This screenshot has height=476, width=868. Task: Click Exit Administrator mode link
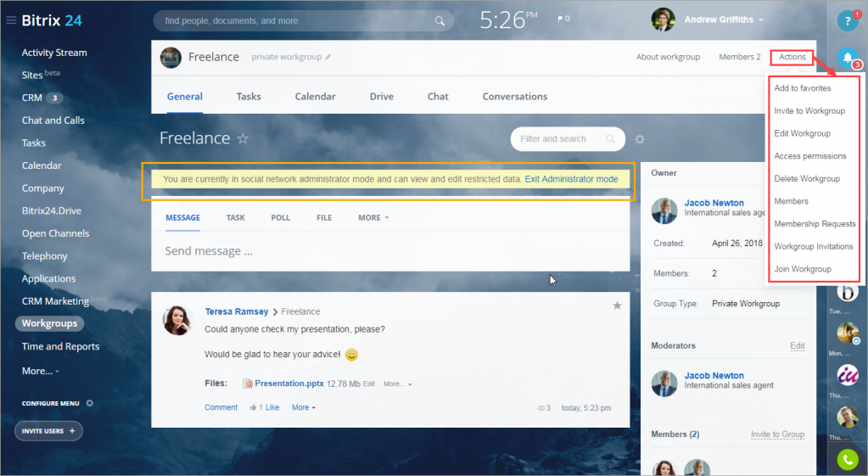571,179
